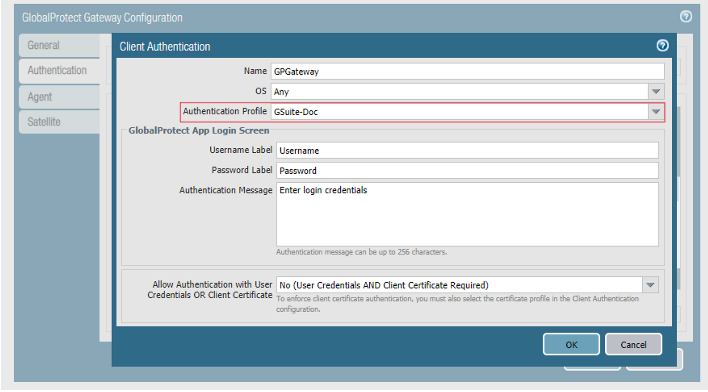
Task: Edit the Name field containing GPGateway
Action: point(467,71)
